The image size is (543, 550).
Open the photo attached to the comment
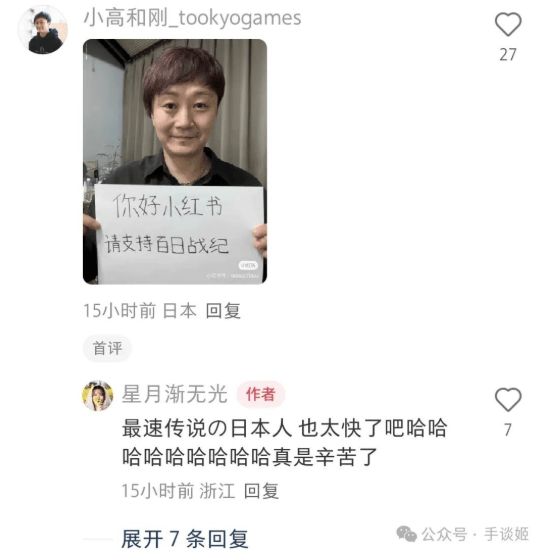tap(175, 161)
